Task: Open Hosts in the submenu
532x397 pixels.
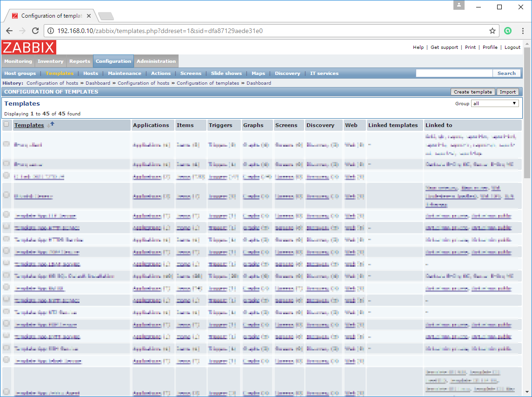Action: 91,74
